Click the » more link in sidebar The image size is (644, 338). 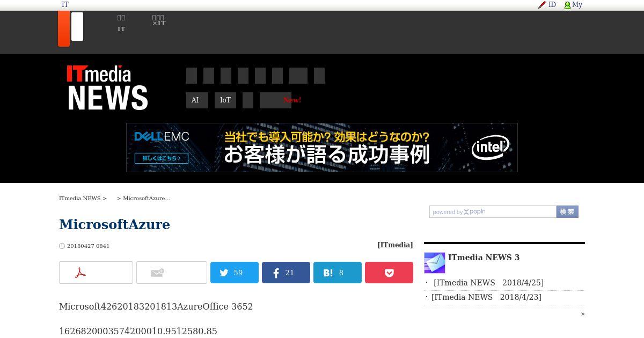coord(583,314)
